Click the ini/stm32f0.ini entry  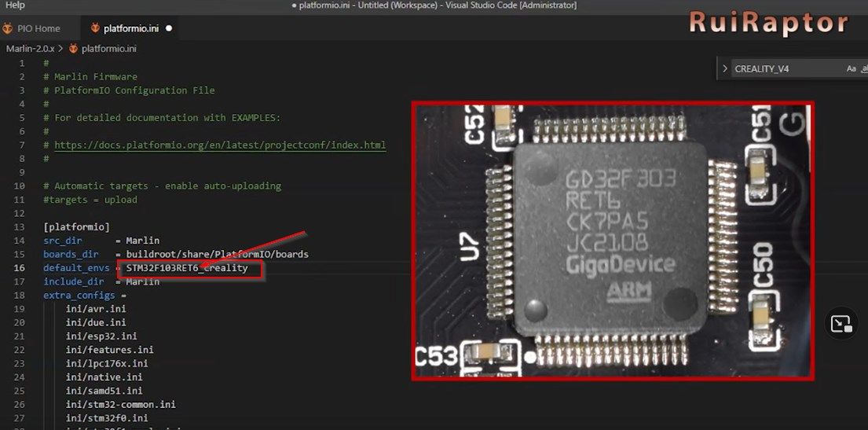point(107,418)
